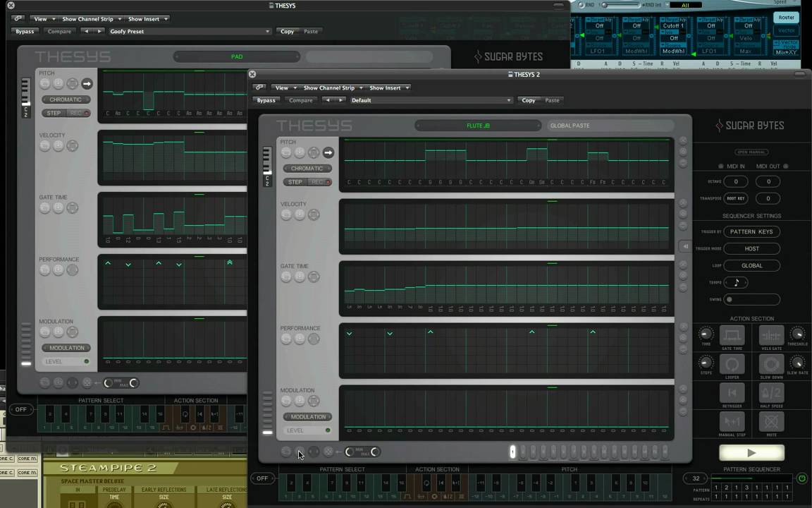Toggle MIDI OUT indicator
The image size is (812, 508).
click(x=786, y=167)
